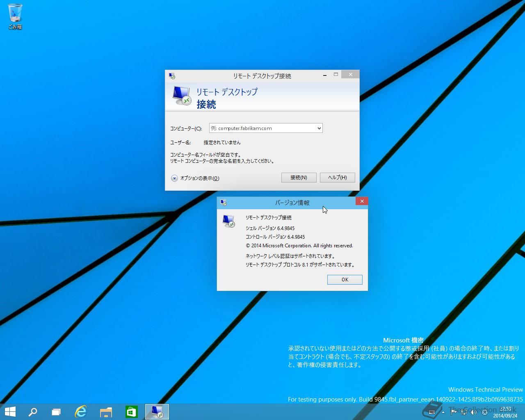The image size is (525, 420).
Task: Select the Remote Desktop Connection taskbar button
Action: click(157, 412)
